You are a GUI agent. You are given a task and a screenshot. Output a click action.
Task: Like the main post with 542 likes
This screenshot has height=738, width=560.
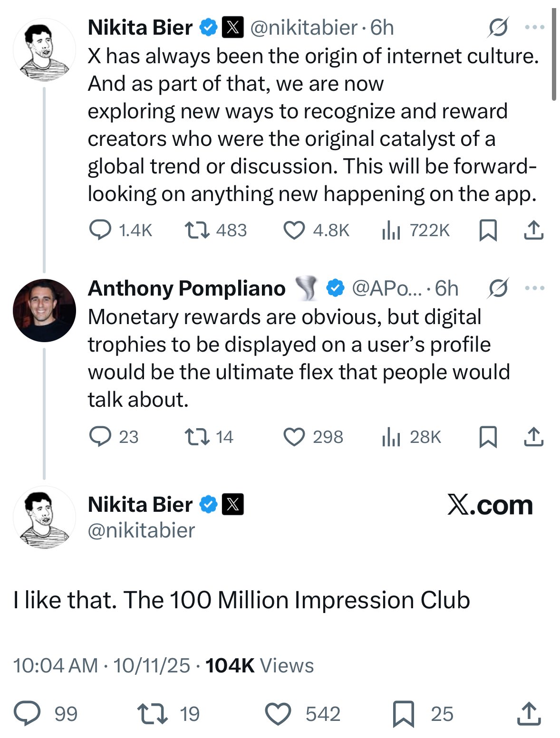pyautogui.click(x=278, y=714)
